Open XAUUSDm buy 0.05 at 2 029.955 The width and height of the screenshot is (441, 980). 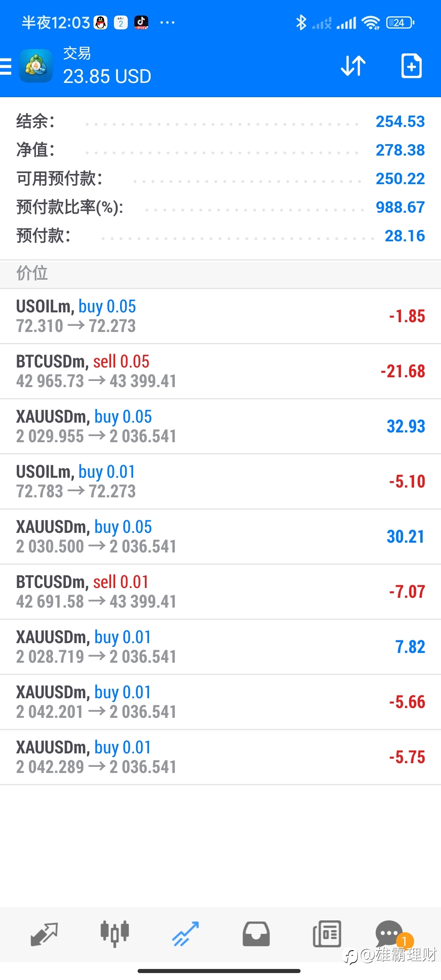coord(220,427)
